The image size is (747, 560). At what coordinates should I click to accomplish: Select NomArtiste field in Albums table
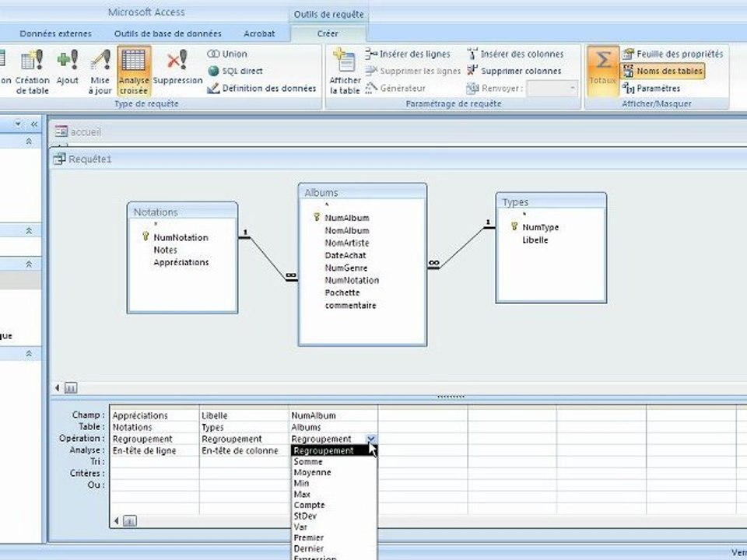click(x=347, y=243)
